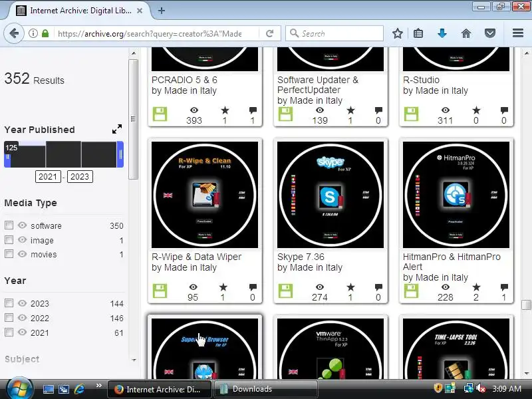Click the HitmanPro disc thumbnail
532x399 pixels.
coord(456,195)
